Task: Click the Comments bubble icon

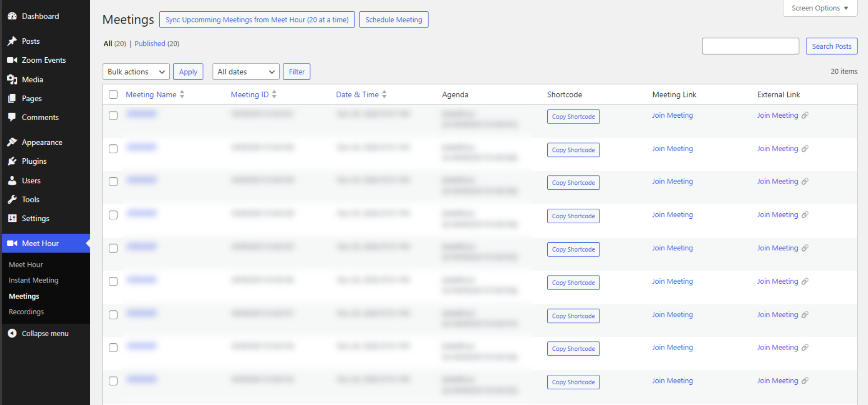Action: [12, 117]
